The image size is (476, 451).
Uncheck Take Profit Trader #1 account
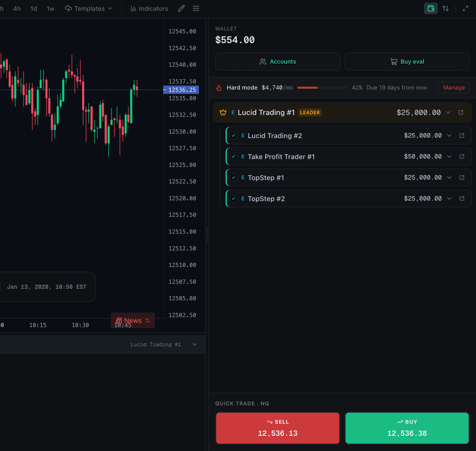click(x=234, y=156)
